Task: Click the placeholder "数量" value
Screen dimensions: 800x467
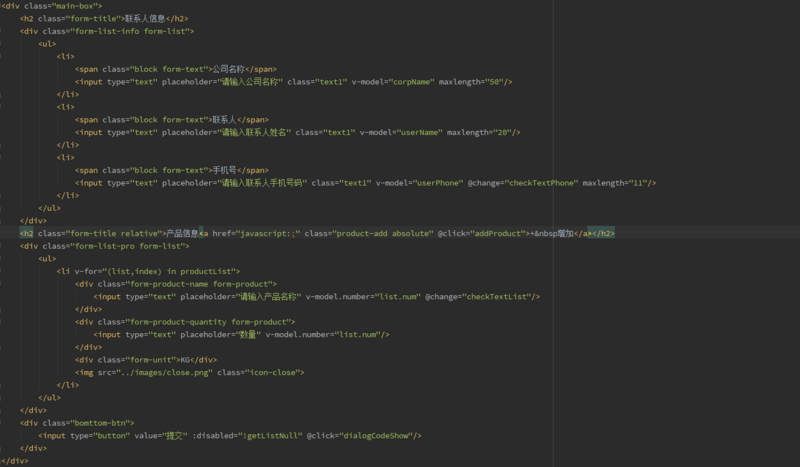Action: 248,334
